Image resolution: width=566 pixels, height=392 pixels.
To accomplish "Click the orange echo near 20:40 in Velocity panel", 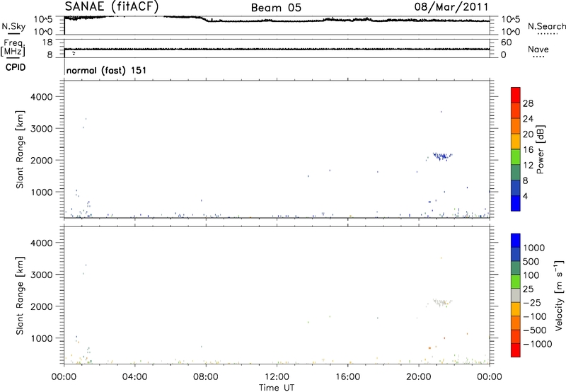I will [429, 348].
